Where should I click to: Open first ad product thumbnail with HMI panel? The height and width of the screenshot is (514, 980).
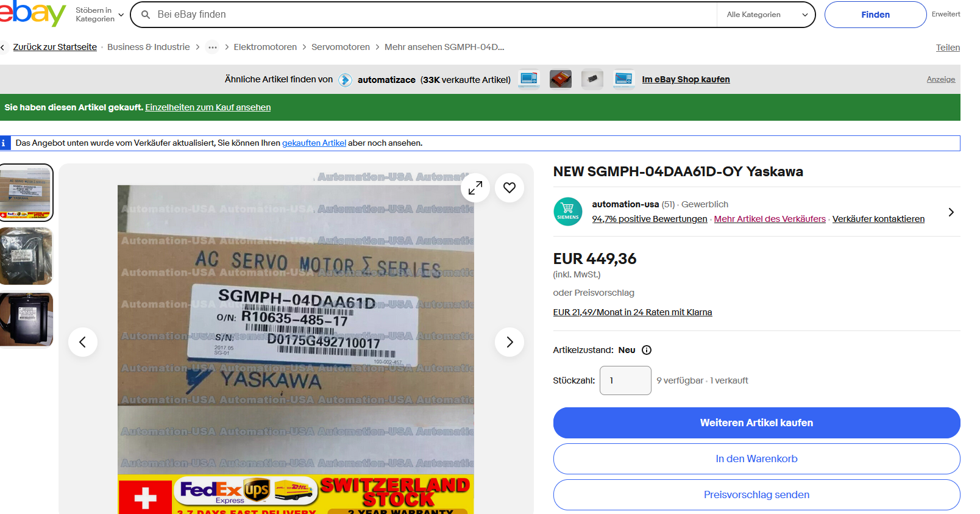(x=529, y=79)
